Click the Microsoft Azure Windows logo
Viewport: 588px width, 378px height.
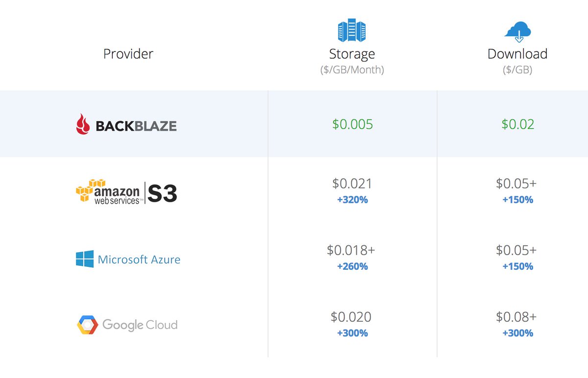tap(85, 259)
